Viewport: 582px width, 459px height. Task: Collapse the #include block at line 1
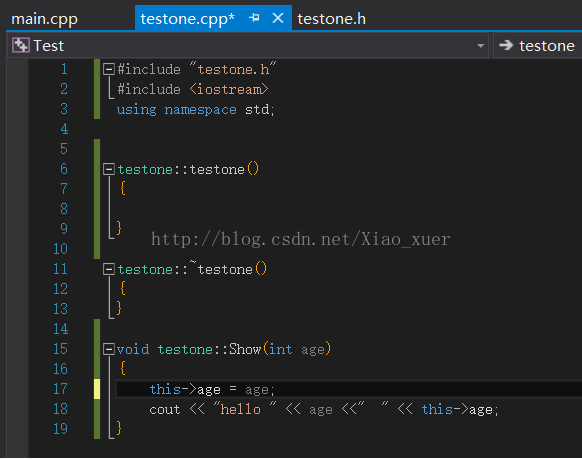108,69
